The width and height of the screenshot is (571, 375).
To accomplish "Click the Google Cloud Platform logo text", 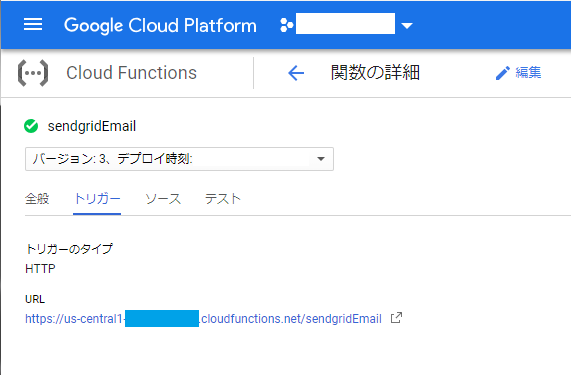I will tap(160, 25).
